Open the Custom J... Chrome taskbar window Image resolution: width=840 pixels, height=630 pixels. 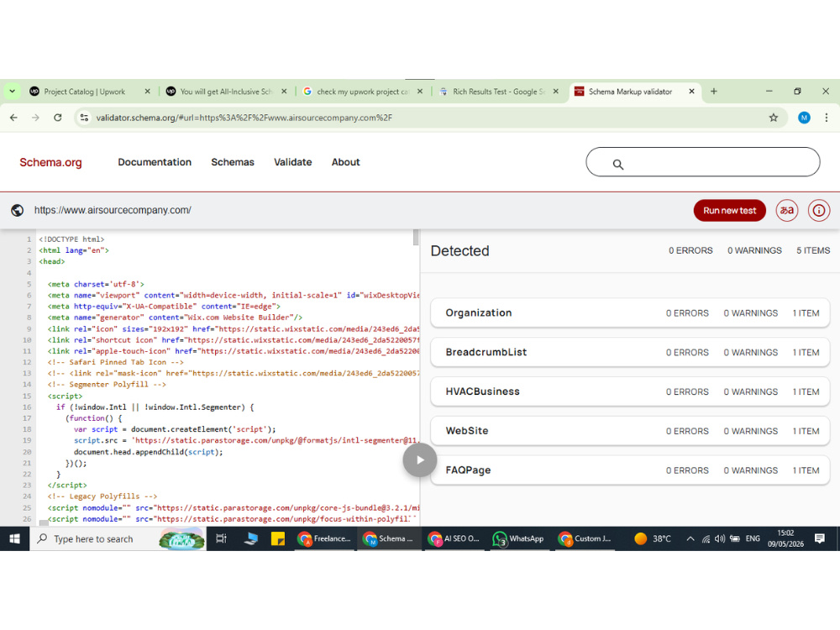tap(585, 539)
